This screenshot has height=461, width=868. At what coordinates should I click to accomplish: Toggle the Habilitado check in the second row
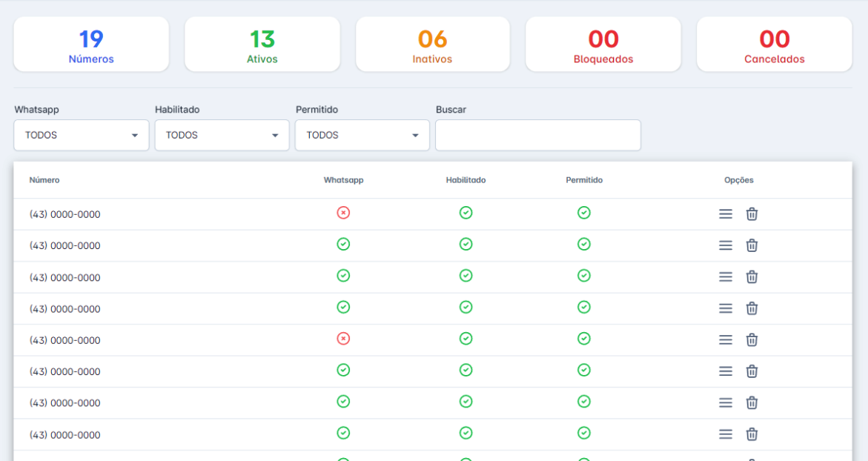466,244
